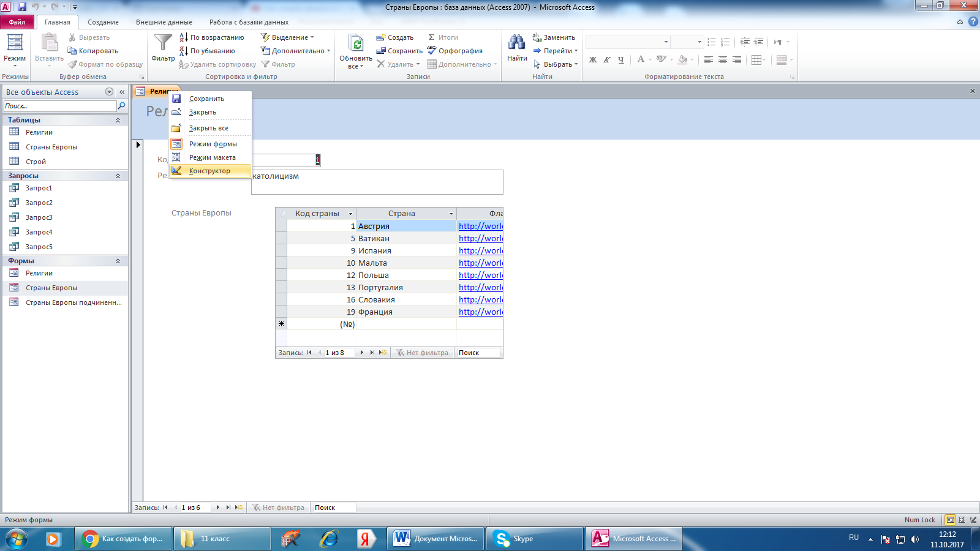Open the Режим view switcher
Image resolution: width=980 pixels, height=551 pixels.
pos(15,50)
